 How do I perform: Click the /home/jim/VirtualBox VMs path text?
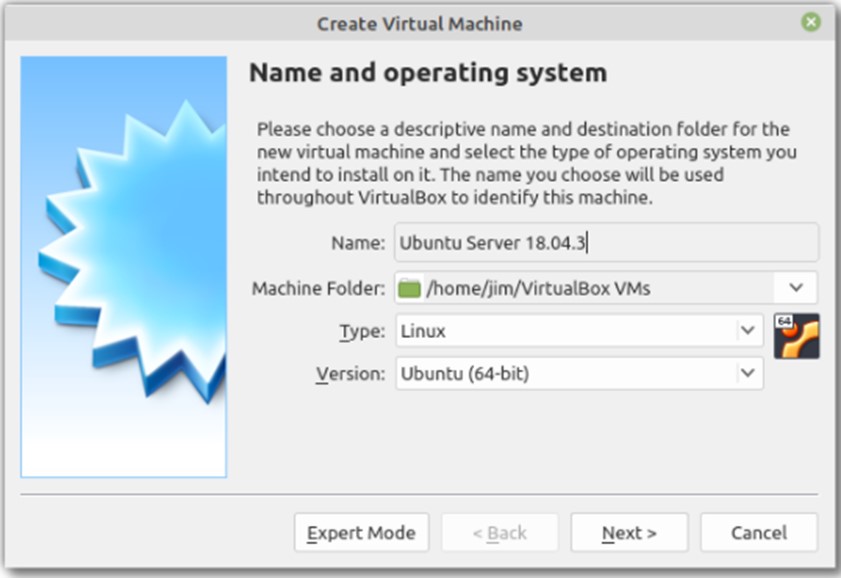pos(538,288)
